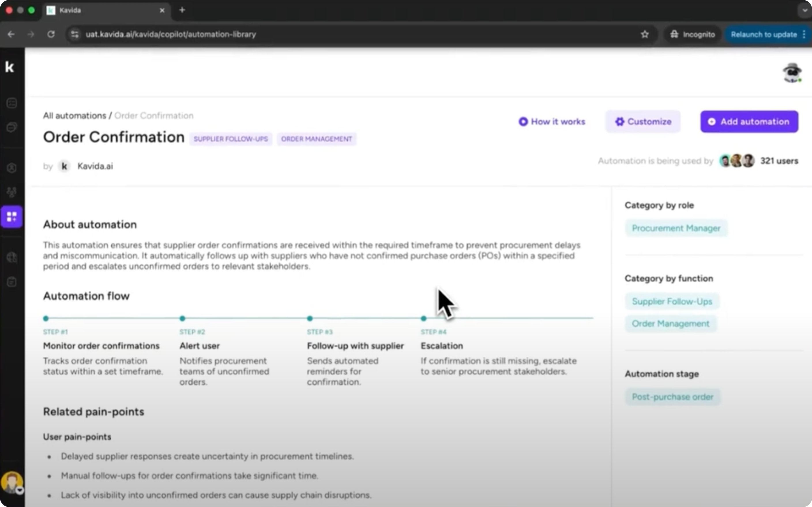Play the How it works guide
The height and width of the screenshot is (507, 812).
coord(552,122)
